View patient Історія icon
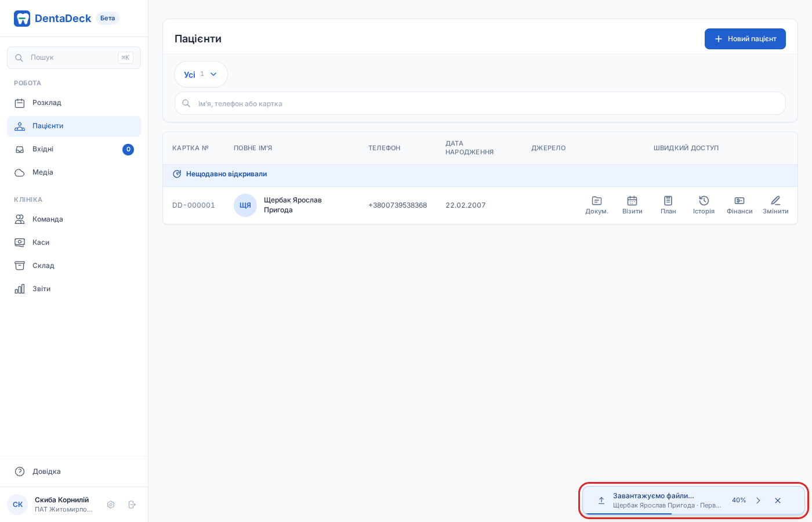Viewport: 812px width, 522px height. 704,205
